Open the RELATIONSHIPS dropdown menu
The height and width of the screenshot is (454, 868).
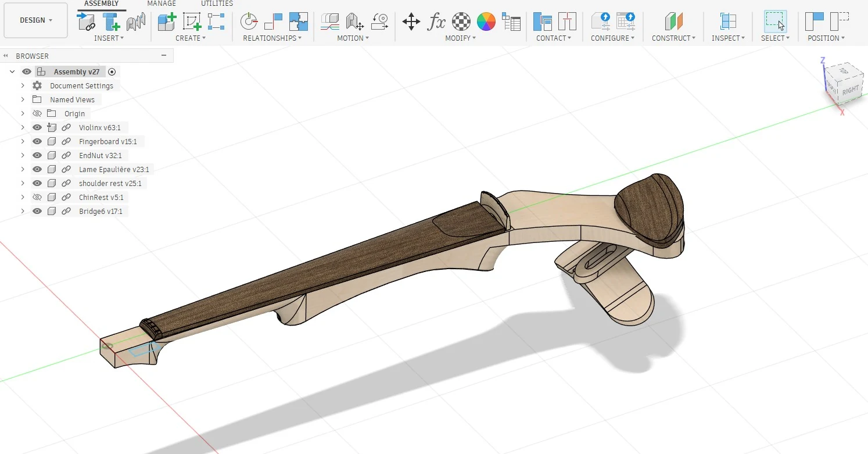[x=272, y=38]
